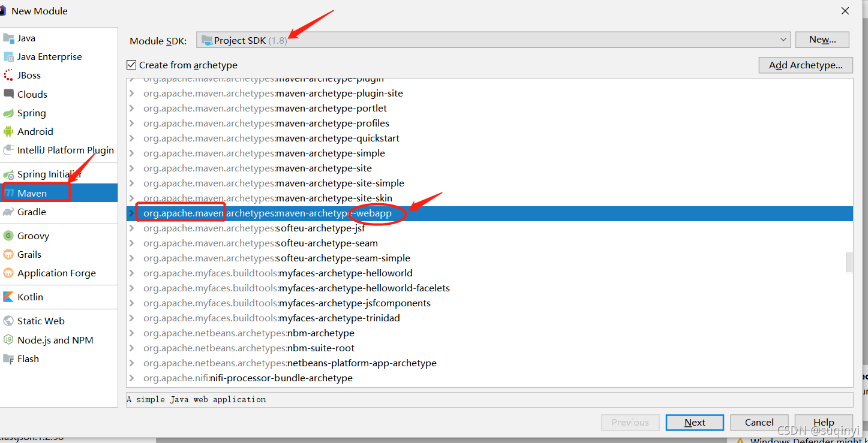This screenshot has width=868, height=443.
Task: Expand the softeu-archetype-jsf node
Action: coord(132,228)
